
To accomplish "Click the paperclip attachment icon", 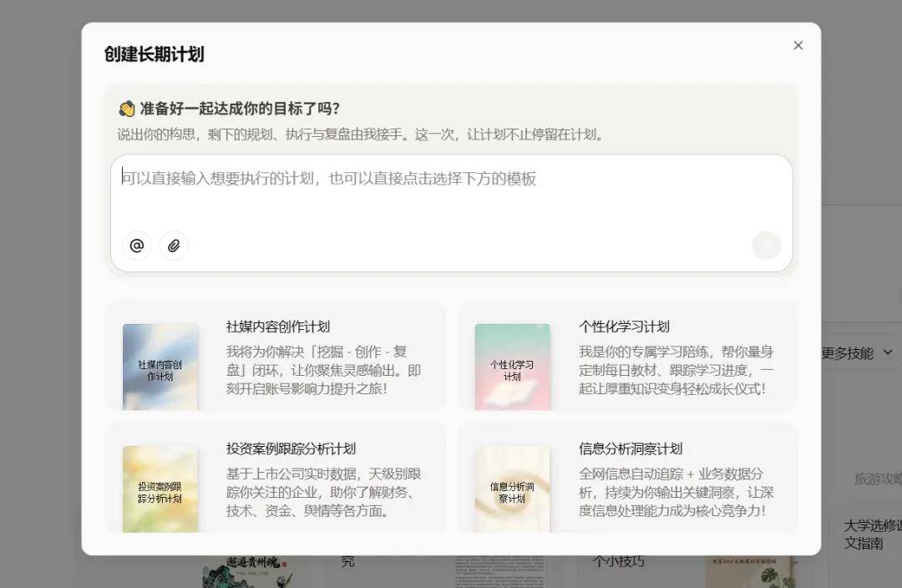I will [x=174, y=246].
